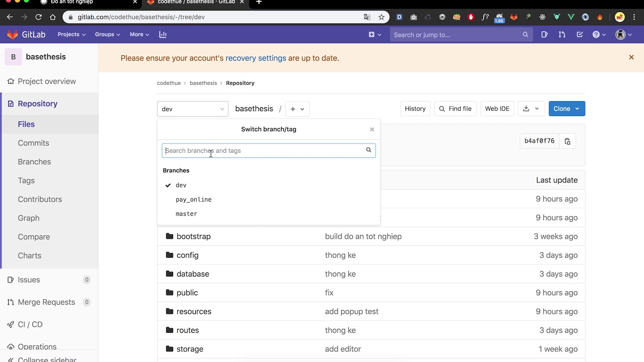Click the Find file button
Viewport: 644px width, 362px height.
(455, 109)
